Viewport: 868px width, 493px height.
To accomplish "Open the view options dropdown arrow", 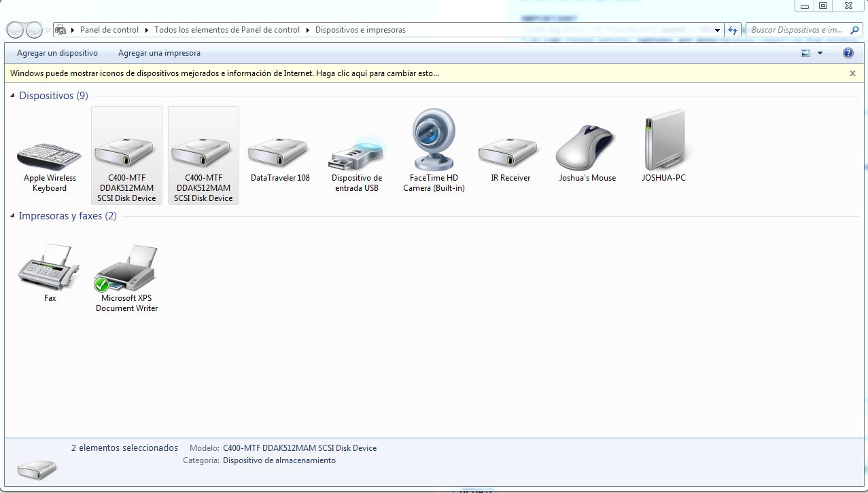I will (x=820, y=53).
